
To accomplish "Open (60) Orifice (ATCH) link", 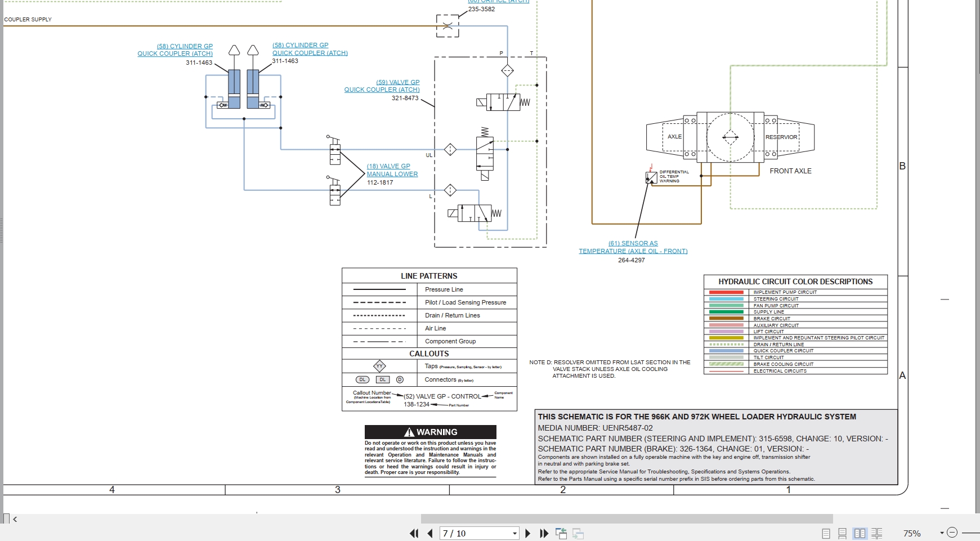I will click(499, 2).
